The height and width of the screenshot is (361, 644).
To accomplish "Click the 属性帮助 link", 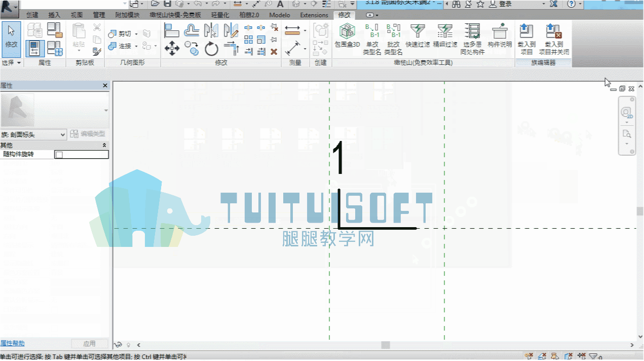I will 12,343.
